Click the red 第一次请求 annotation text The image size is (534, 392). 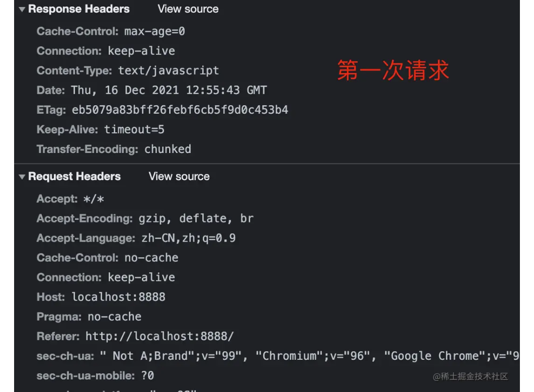coord(393,70)
